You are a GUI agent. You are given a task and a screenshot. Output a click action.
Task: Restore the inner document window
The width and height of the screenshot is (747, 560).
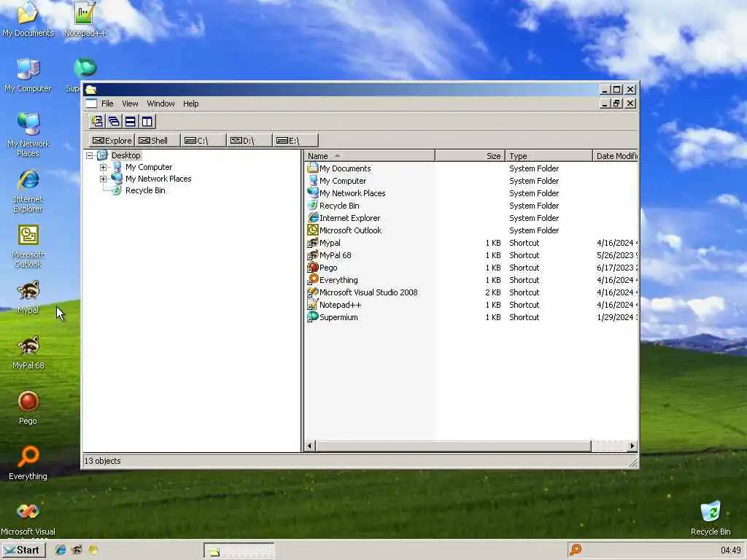pyautogui.click(x=617, y=104)
